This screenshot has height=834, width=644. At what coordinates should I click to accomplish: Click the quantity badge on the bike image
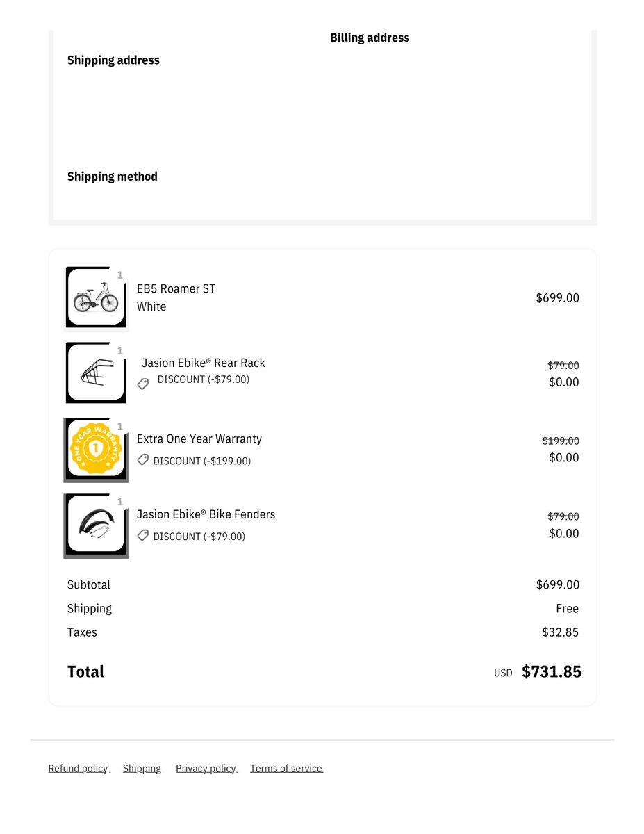pyautogui.click(x=120, y=275)
